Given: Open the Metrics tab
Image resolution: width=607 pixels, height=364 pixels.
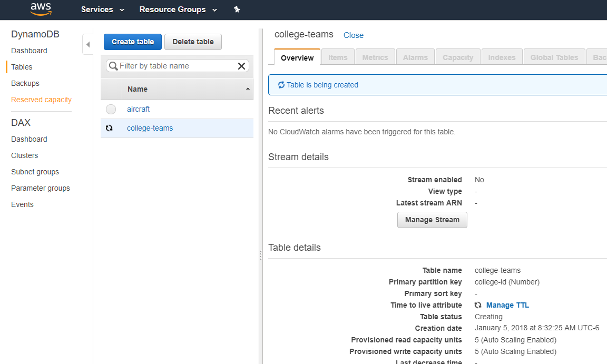Looking at the screenshot, I should tap(375, 57).
